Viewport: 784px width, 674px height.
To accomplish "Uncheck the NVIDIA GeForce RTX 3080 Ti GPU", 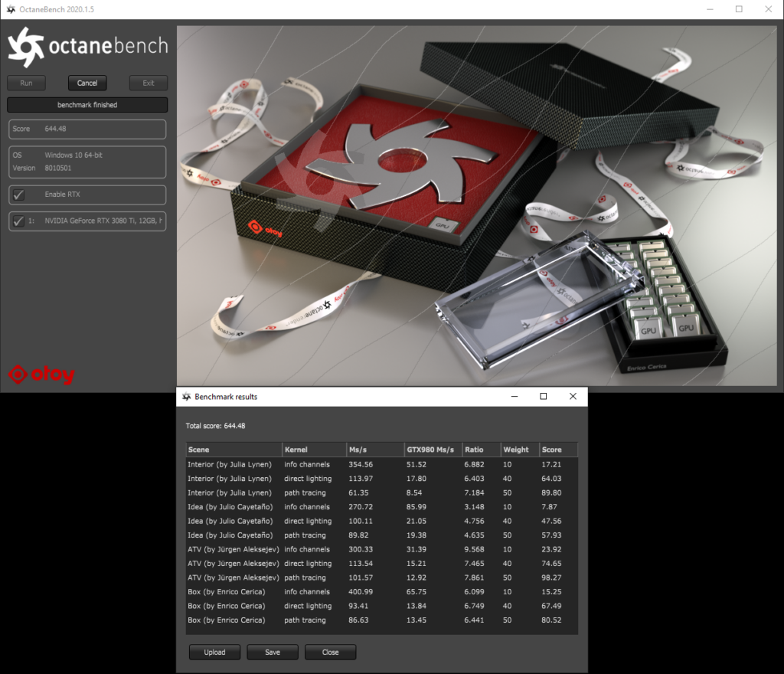I will tap(19, 221).
